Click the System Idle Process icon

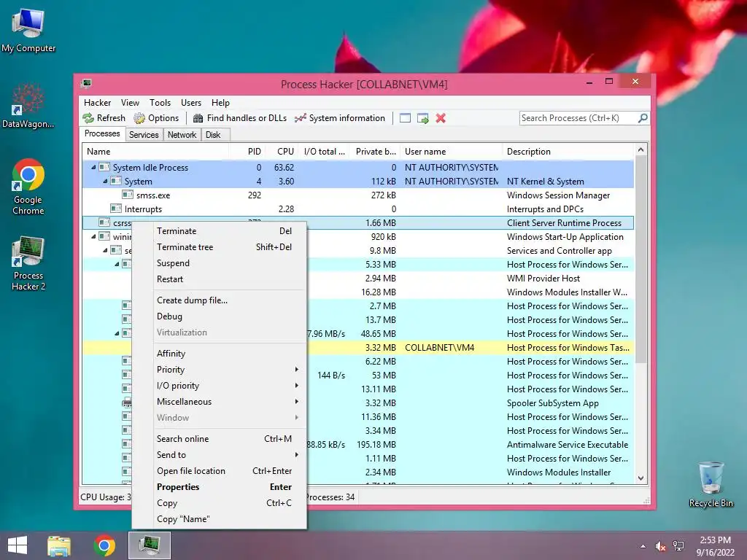point(104,167)
